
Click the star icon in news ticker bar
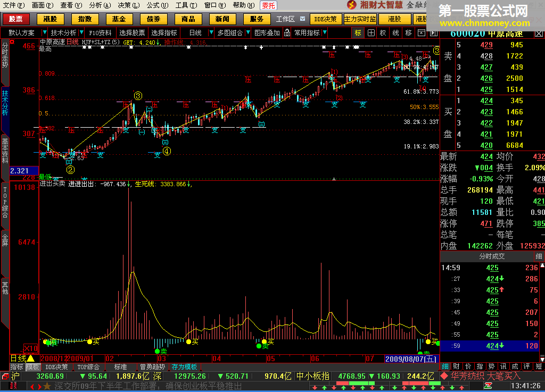47,386
